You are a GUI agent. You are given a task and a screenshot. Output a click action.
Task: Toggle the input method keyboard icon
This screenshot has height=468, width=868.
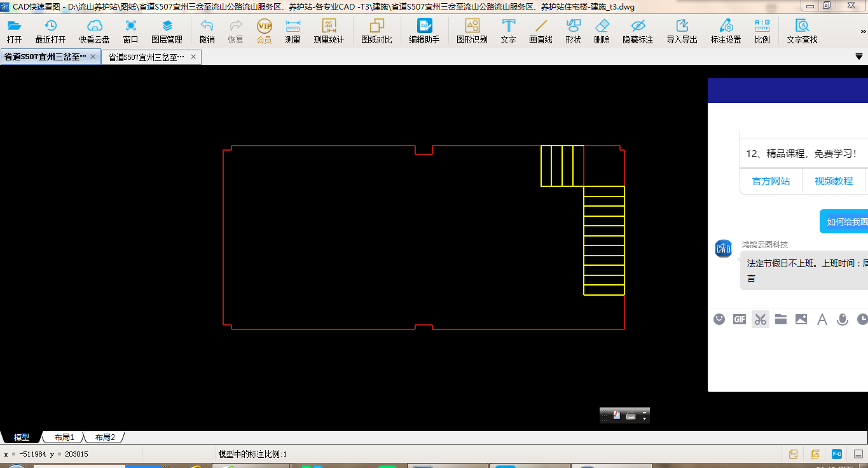631,416
